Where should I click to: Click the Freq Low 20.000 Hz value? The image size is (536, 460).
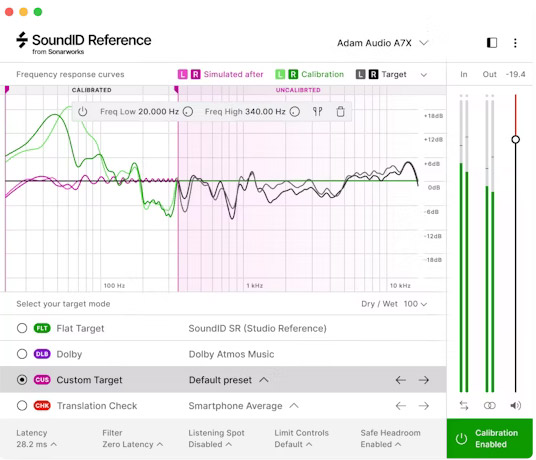[159, 111]
